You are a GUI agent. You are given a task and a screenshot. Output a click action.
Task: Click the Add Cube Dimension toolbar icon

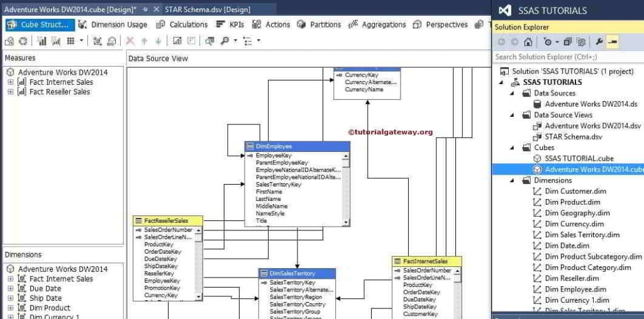coord(97,41)
